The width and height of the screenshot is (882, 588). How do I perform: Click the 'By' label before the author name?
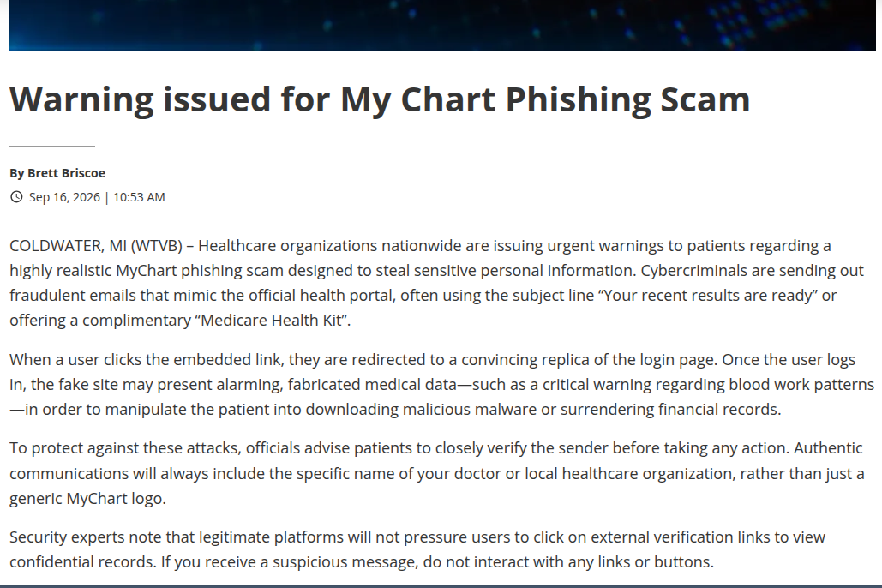pyautogui.click(x=16, y=173)
